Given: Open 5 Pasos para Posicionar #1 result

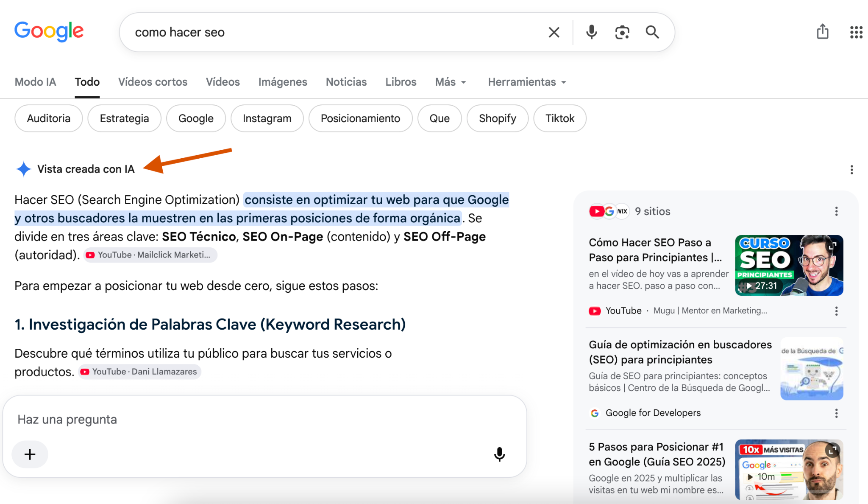Looking at the screenshot, I should [x=657, y=454].
